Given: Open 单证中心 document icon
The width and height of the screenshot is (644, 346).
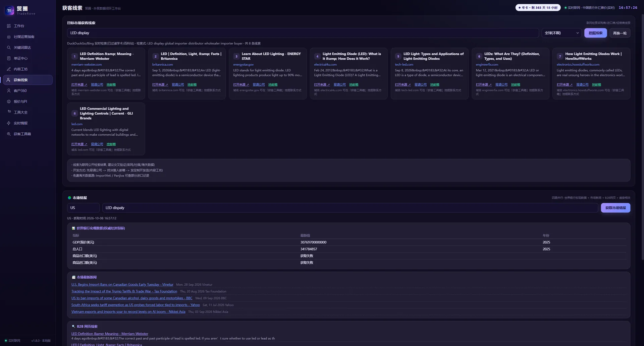Looking at the screenshot, I should pyautogui.click(x=9, y=58).
